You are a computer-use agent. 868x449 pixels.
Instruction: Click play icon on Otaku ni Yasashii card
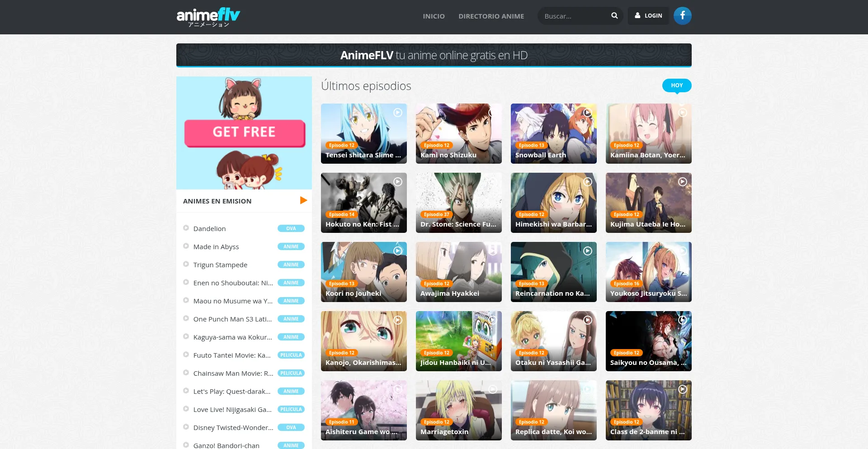click(x=588, y=320)
